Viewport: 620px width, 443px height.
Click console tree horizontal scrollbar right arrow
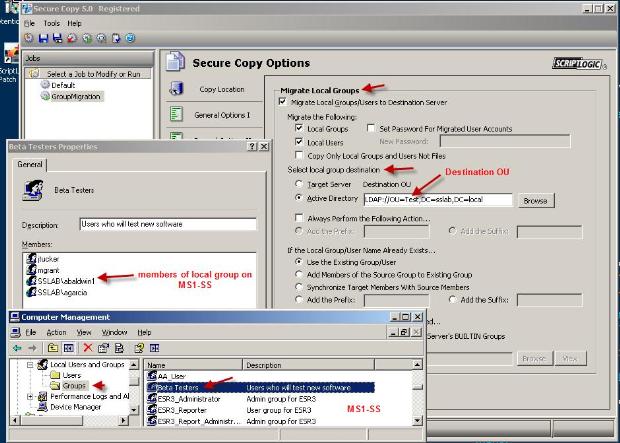pyautogui.click(x=124, y=420)
